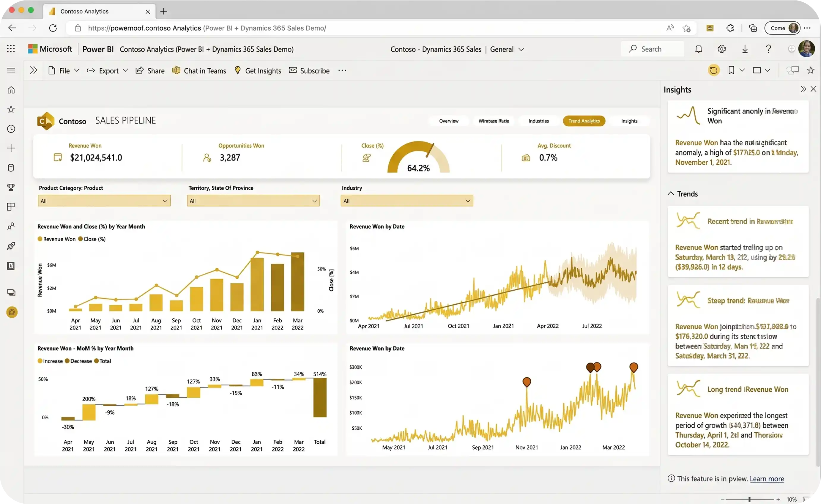Expand the General sensitivity dropdown
This screenshot has height=504, width=821.
pyautogui.click(x=521, y=49)
